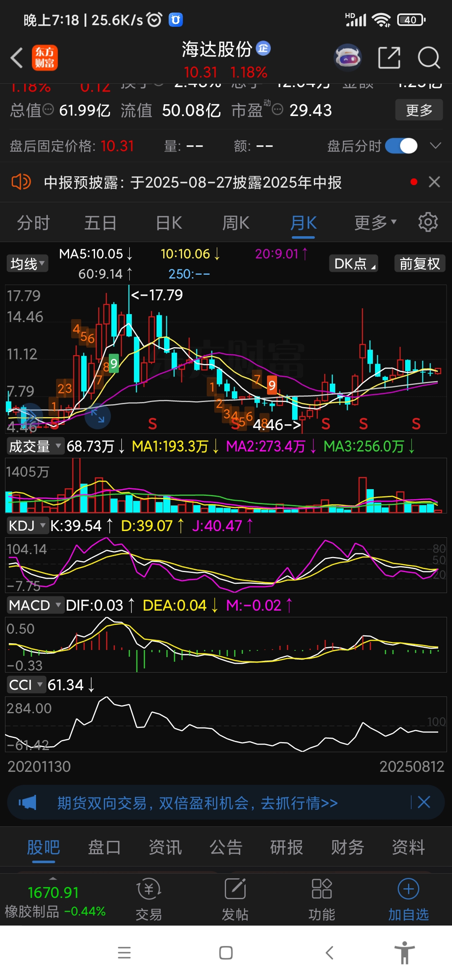The height and width of the screenshot is (980, 452).
Task: Open chart settings gear icon
Action: click(x=428, y=222)
